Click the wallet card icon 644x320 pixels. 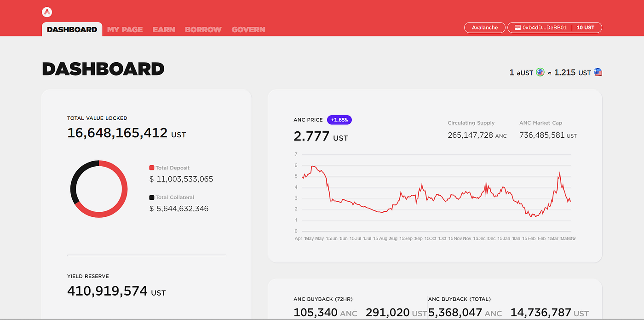pyautogui.click(x=517, y=28)
